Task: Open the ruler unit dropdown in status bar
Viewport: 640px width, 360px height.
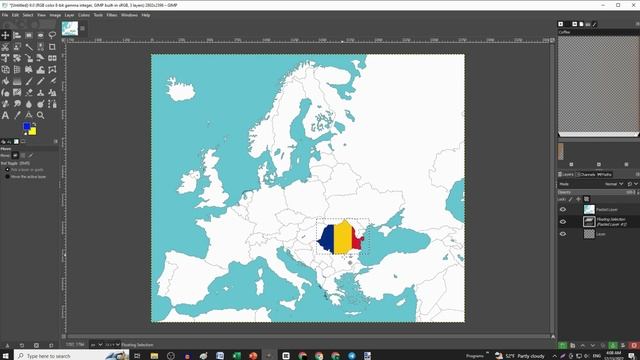Action: 96,345
